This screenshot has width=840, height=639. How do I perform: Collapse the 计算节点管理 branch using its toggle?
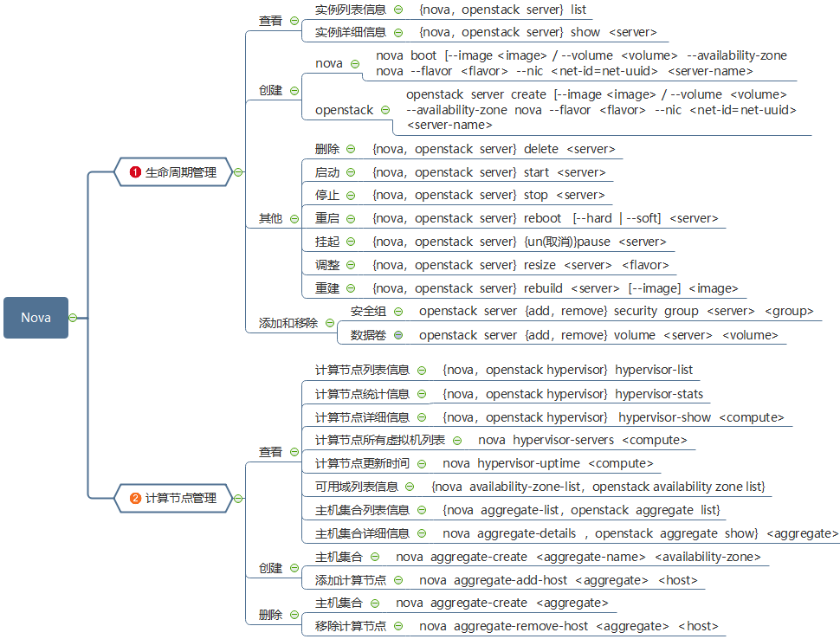238,498
